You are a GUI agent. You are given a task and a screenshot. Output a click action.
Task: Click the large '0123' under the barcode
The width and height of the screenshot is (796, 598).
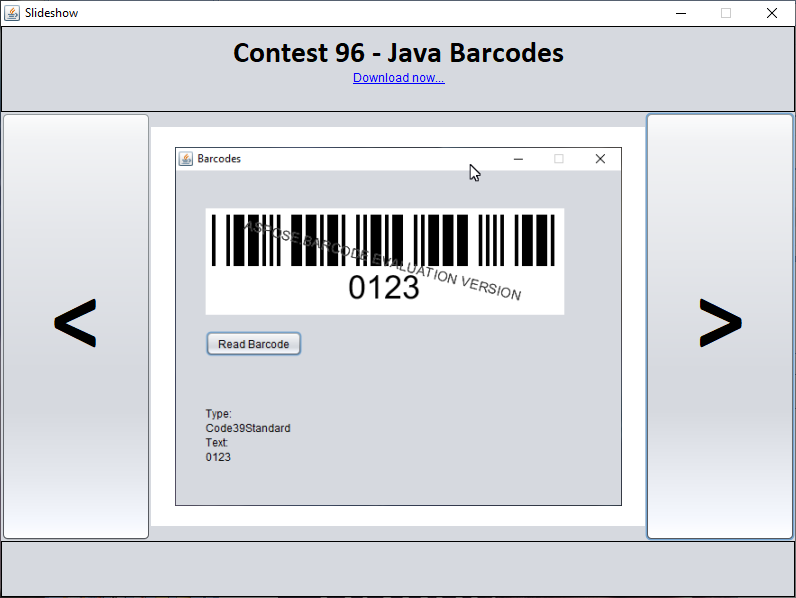coord(384,287)
